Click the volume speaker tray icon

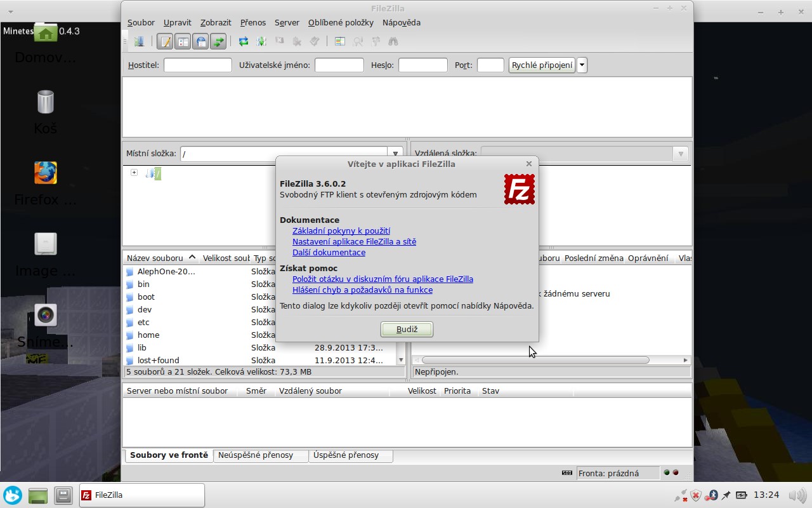point(797,495)
